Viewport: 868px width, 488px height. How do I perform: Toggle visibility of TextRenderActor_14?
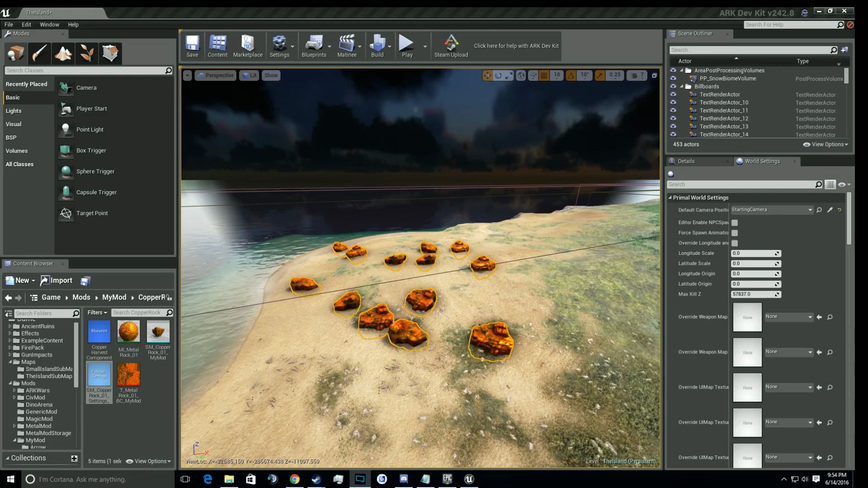pos(673,134)
